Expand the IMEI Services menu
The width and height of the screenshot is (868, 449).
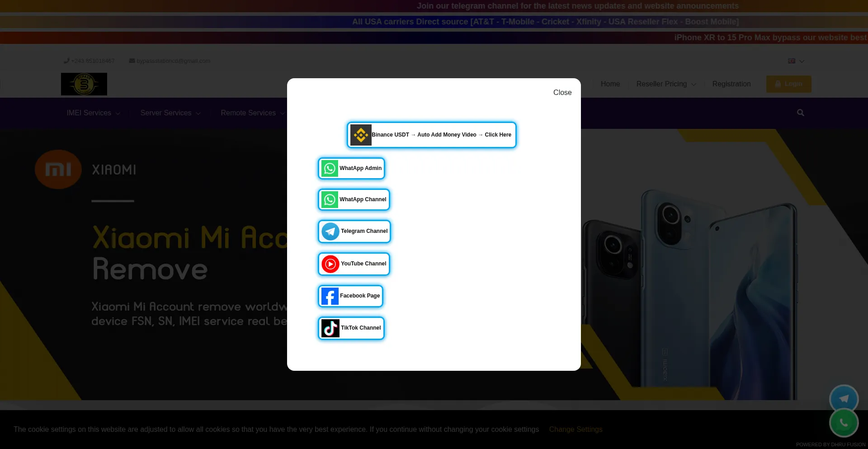(x=93, y=113)
